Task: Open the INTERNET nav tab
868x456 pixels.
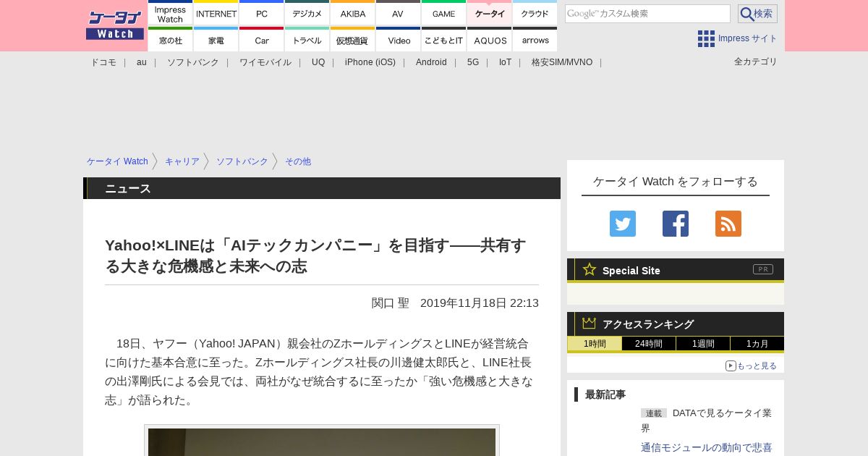Action: point(216,13)
